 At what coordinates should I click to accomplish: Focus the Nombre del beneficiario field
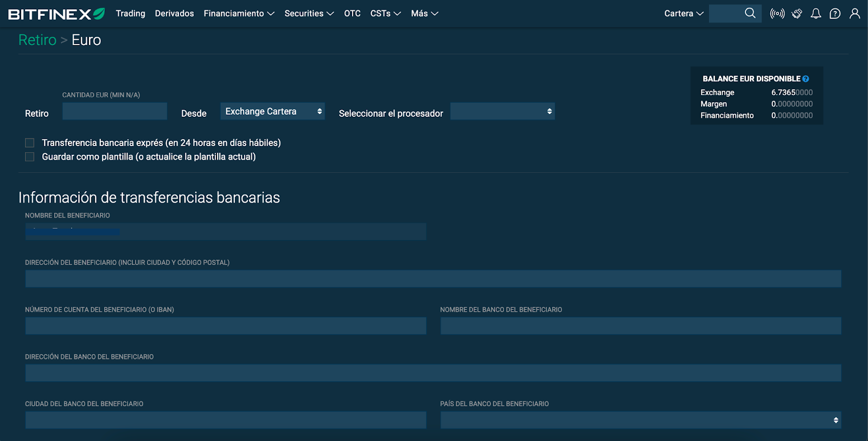pos(226,232)
